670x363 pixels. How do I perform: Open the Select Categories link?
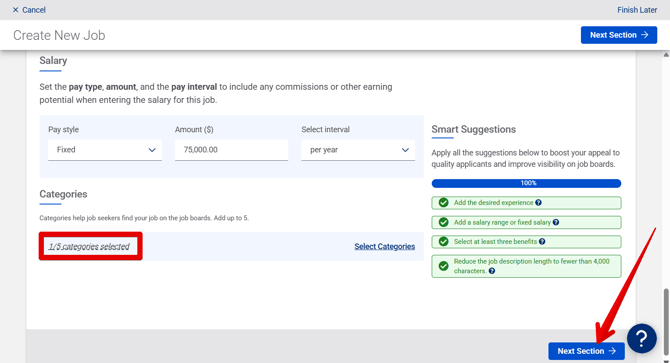click(x=385, y=246)
